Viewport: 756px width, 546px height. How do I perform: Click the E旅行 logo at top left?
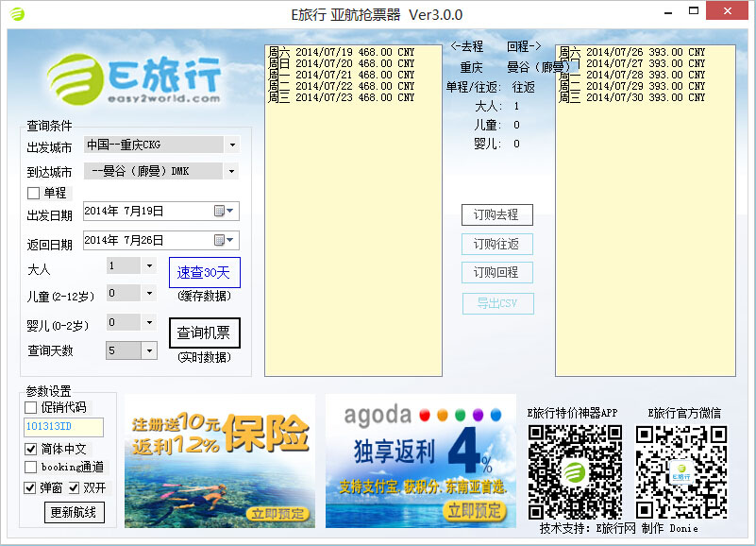(134, 79)
